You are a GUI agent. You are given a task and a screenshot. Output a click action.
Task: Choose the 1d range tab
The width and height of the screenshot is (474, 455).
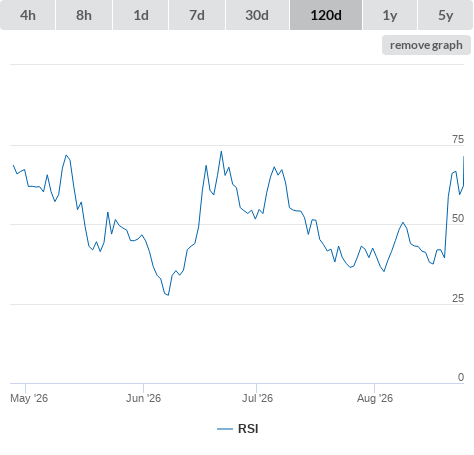141,15
